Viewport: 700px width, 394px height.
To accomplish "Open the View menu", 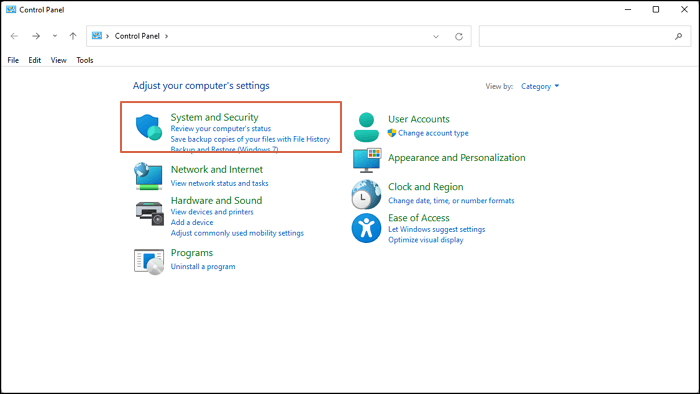I will (58, 60).
